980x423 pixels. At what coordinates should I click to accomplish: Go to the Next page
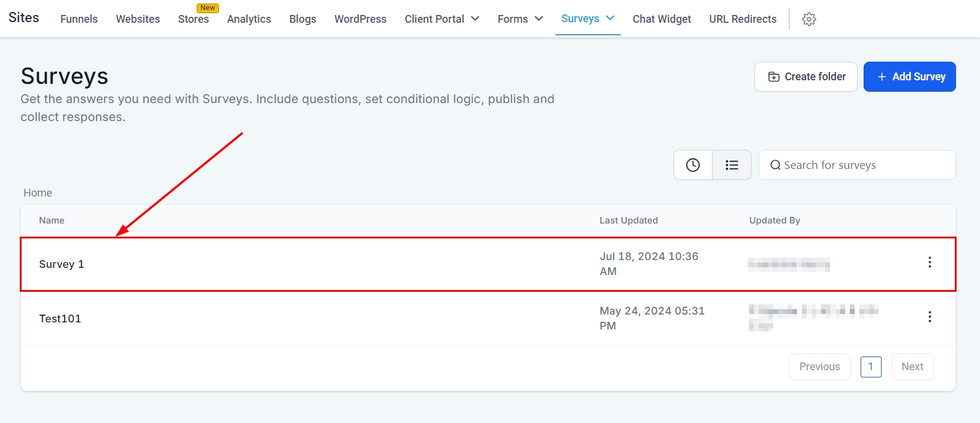[x=912, y=367]
